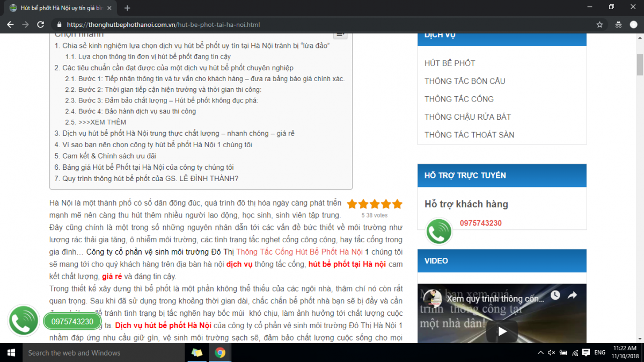Jump to 2.3 Bước 3 Đảm bảo chất lượng
This screenshot has height=362, width=644.
click(162, 100)
